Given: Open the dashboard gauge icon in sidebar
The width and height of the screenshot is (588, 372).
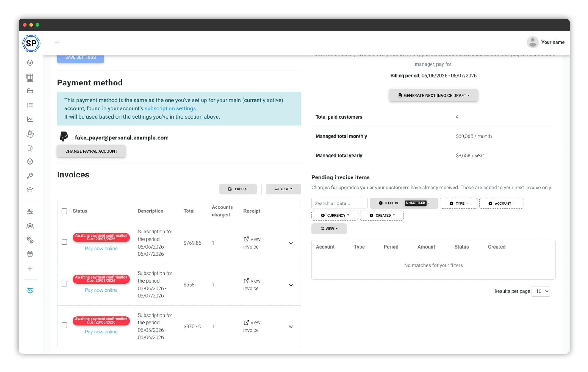Looking at the screenshot, I should pyautogui.click(x=30, y=63).
